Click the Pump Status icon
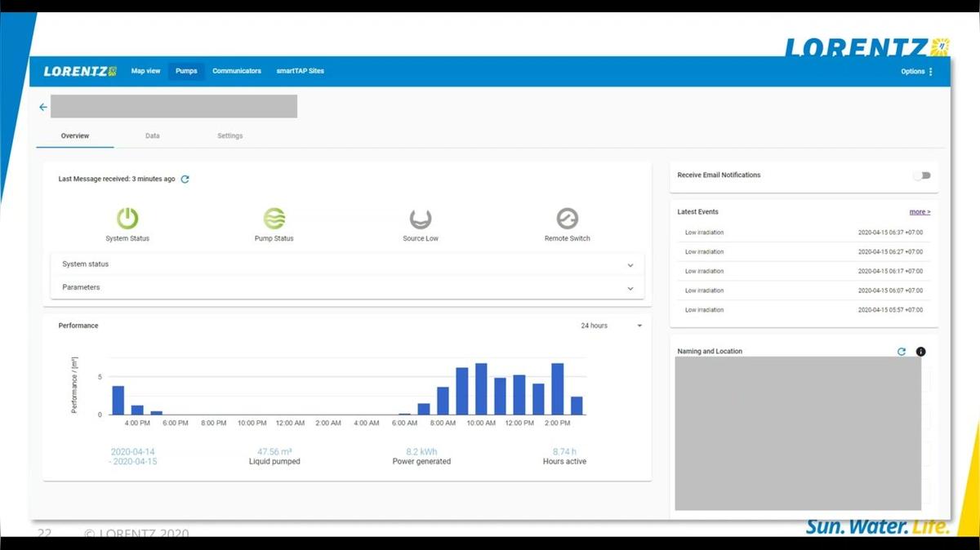This screenshot has width=980, height=550. 274,217
